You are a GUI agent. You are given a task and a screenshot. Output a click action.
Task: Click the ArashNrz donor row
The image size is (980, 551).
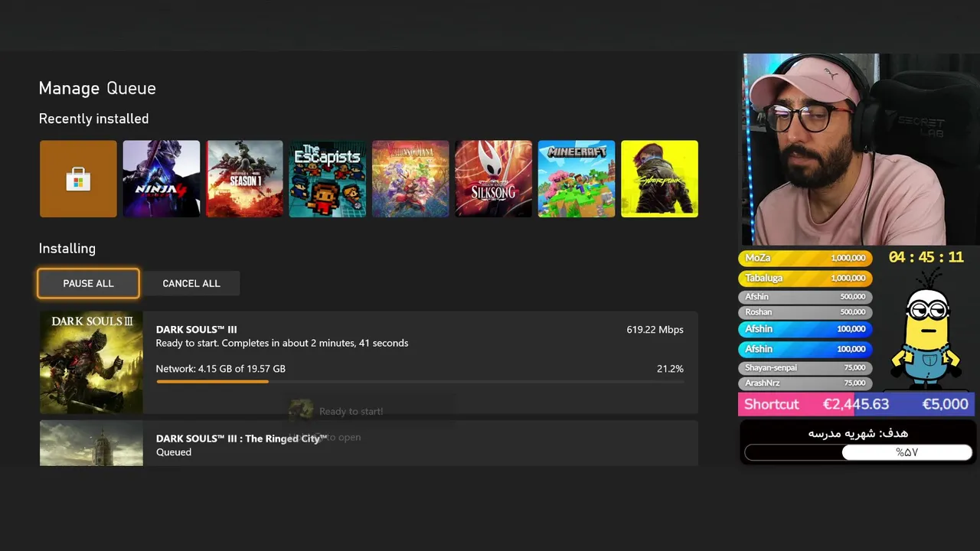click(805, 383)
